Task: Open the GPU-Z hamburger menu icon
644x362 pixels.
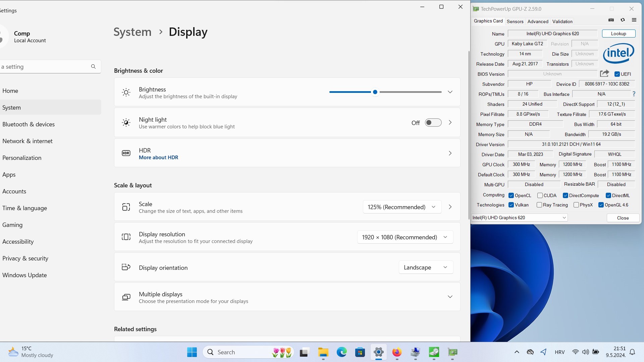Action: coord(634,20)
